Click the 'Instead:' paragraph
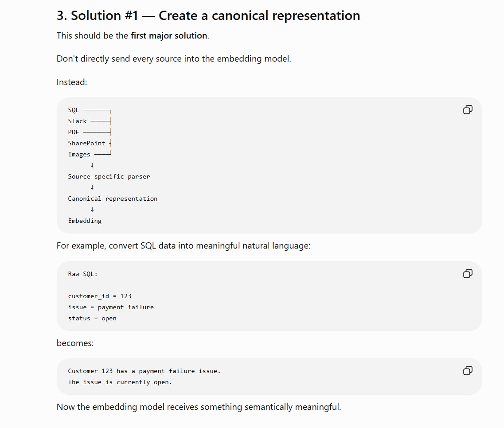Image resolution: width=504 pixels, height=428 pixels. [72, 82]
